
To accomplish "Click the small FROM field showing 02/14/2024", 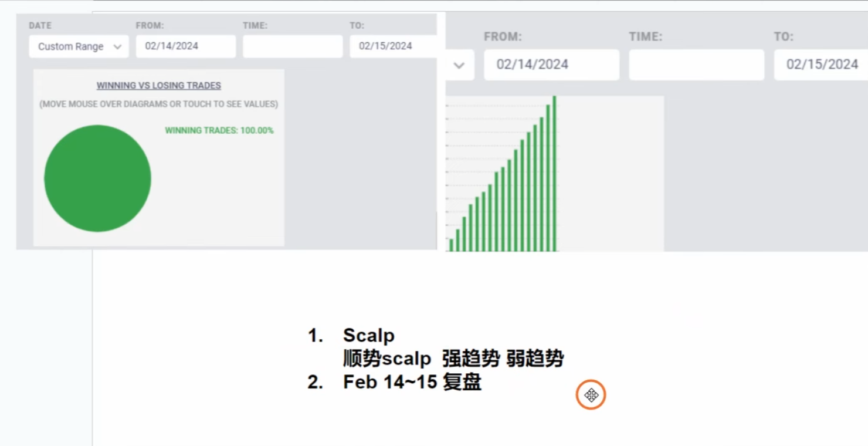I will pyautogui.click(x=185, y=46).
